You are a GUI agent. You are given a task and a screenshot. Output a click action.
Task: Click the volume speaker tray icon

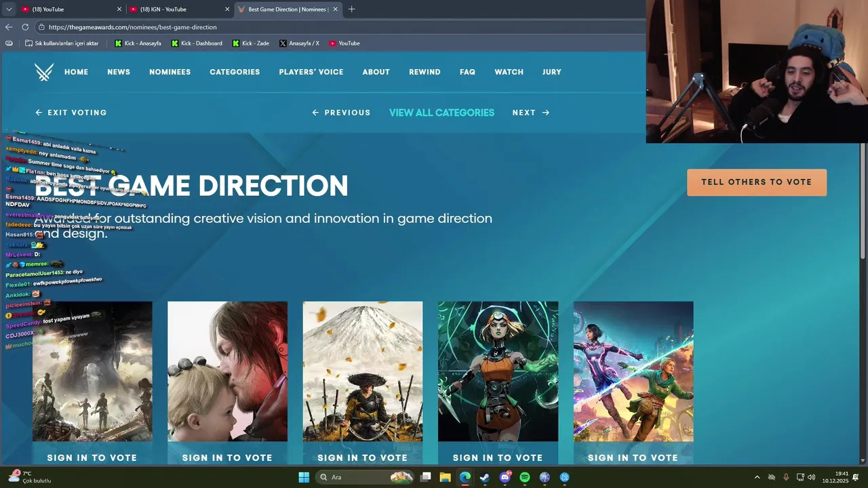[x=812, y=477]
